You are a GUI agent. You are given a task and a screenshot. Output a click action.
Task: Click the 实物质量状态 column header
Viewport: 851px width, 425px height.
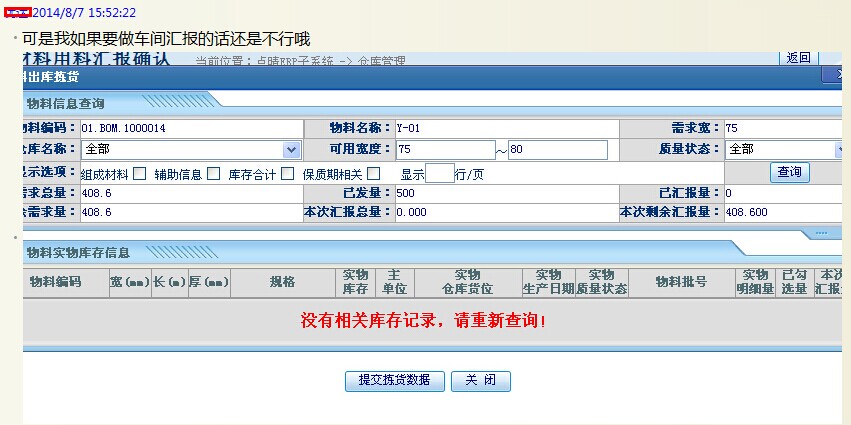pos(601,282)
